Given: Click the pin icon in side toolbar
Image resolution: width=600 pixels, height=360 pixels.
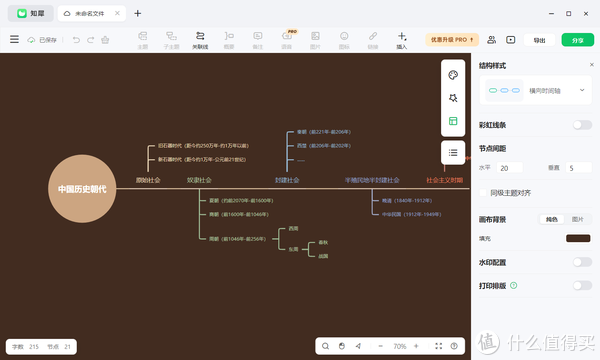Looking at the screenshot, I should coord(453,98).
